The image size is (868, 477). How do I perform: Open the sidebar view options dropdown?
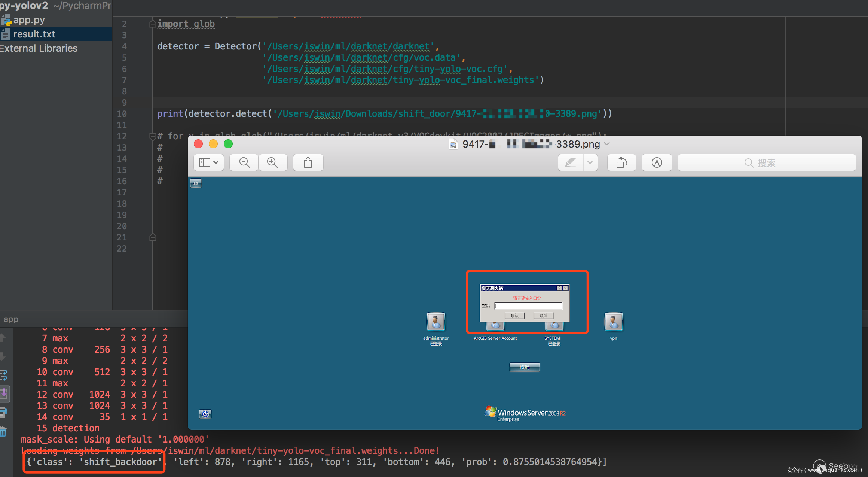point(208,162)
